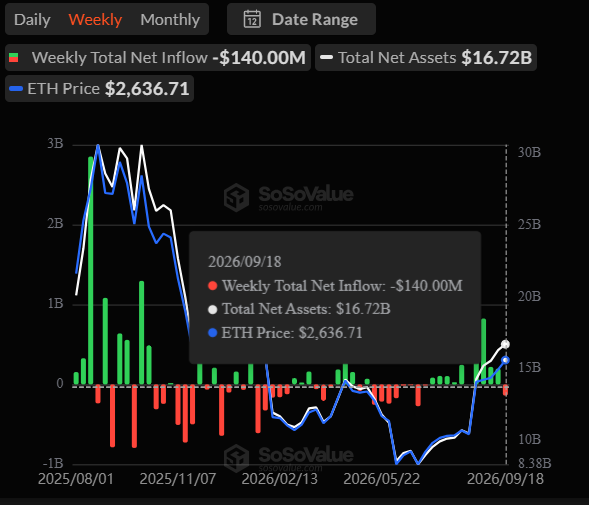Click tooltip line Weekly Total Net Inflow -$140.00M
The width and height of the screenshot is (589, 505).
pos(335,286)
